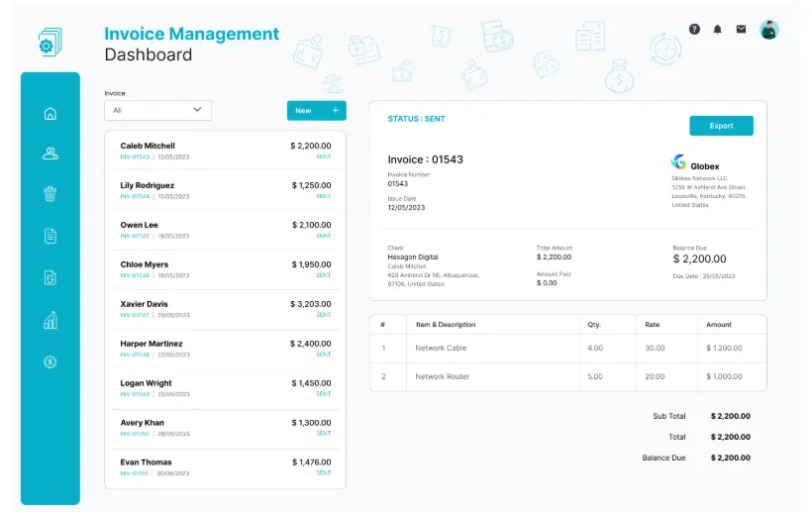
Task: Click the Rate column header
Action: tap(652, 325)
